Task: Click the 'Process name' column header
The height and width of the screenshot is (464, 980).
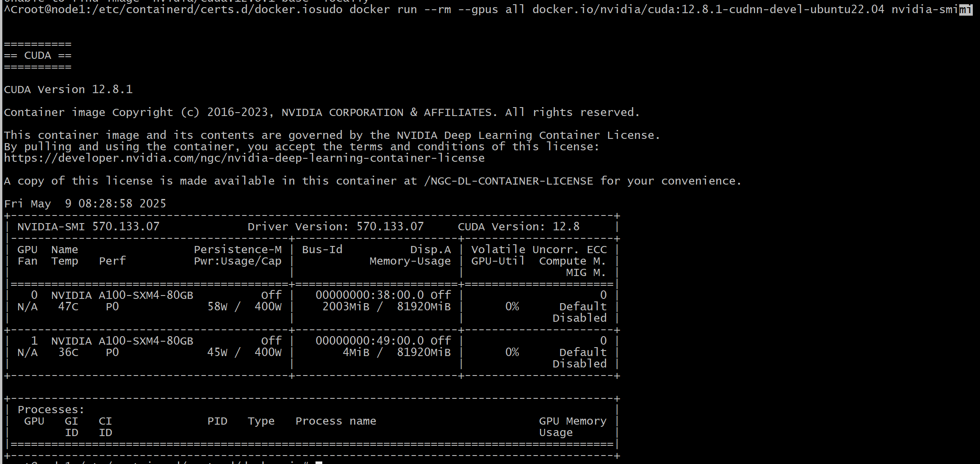Action: click(335, 421)
